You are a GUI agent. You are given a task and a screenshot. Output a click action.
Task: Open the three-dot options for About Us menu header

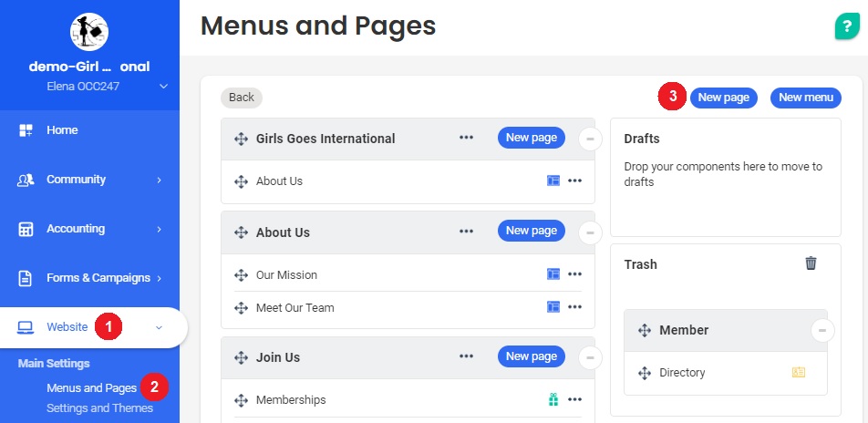pyautogui.click(x=466, y=231)
